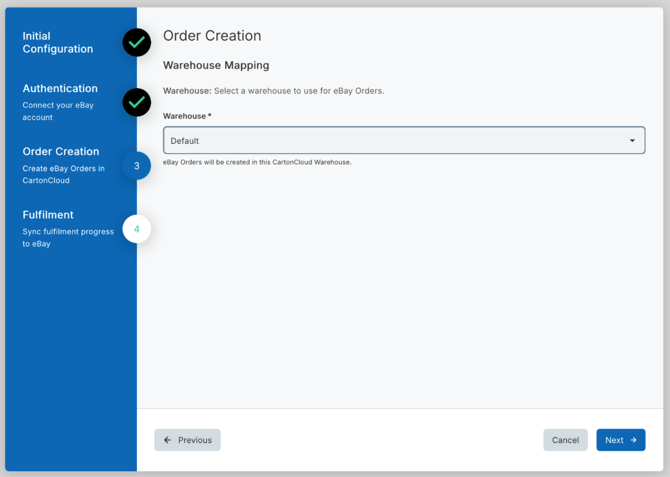Click the left arrow icon in Previous
The height and width of the screenshot is (477, 670).
(x=168, y=440)
